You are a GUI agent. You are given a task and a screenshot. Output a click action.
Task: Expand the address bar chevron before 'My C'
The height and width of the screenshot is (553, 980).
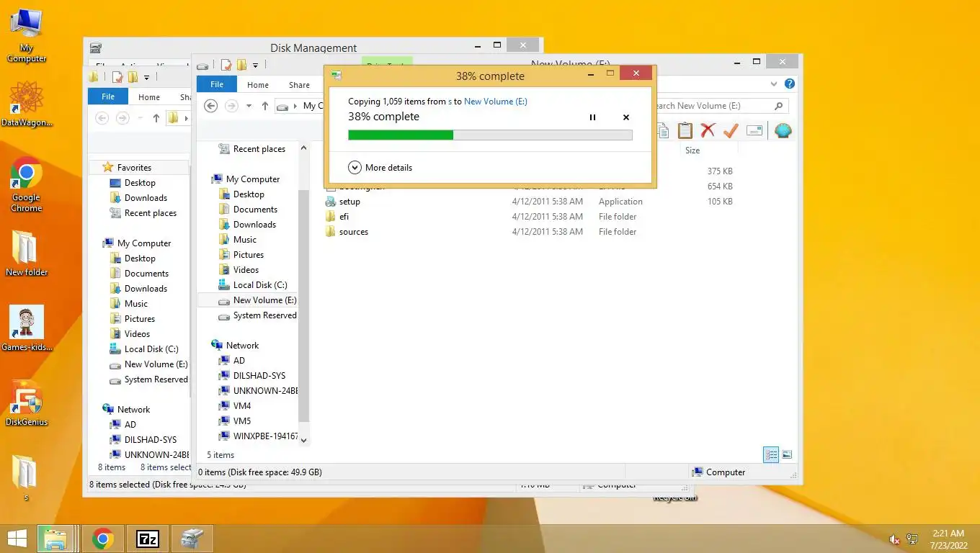[296, 106]
